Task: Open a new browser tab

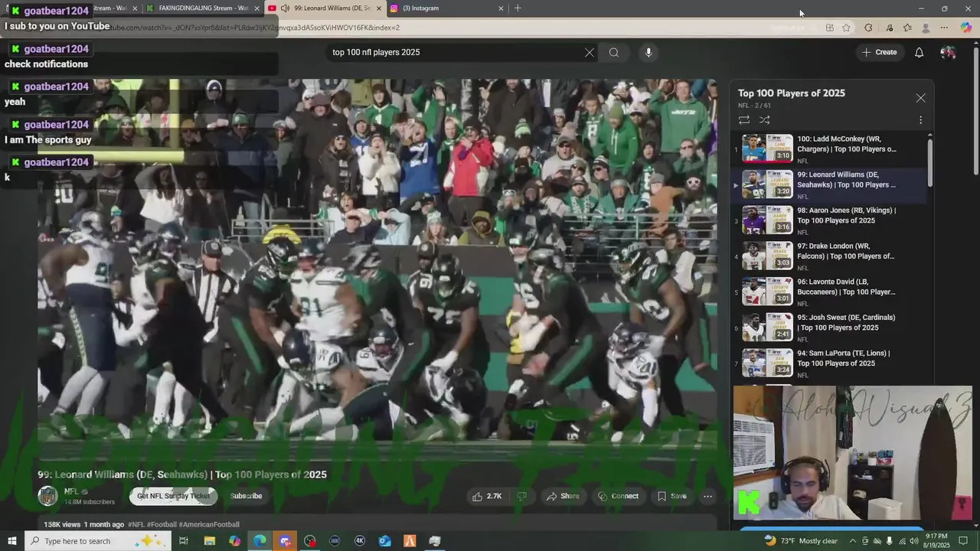Action: tap(518, 8)
